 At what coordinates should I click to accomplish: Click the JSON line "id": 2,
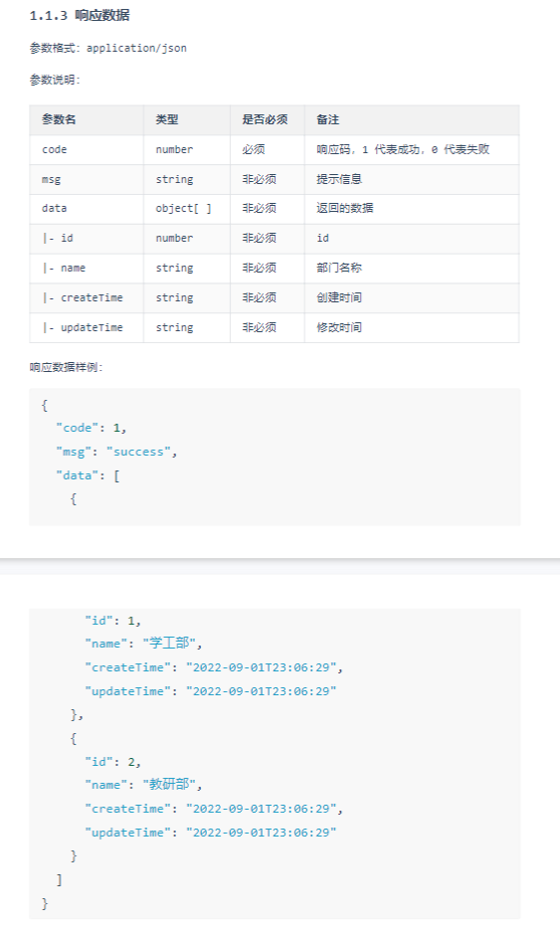[112, 762]
